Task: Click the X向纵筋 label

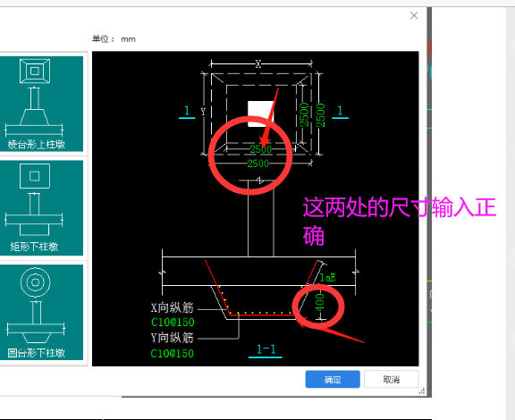Action: pos(172,307)
